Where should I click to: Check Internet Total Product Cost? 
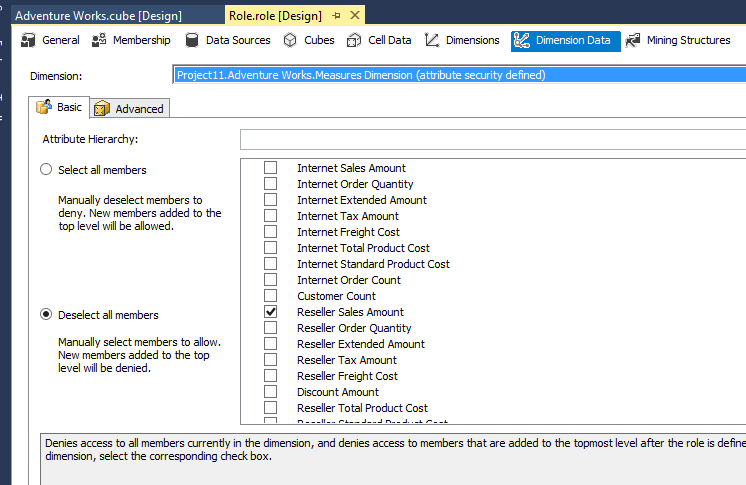pos(270,247)
